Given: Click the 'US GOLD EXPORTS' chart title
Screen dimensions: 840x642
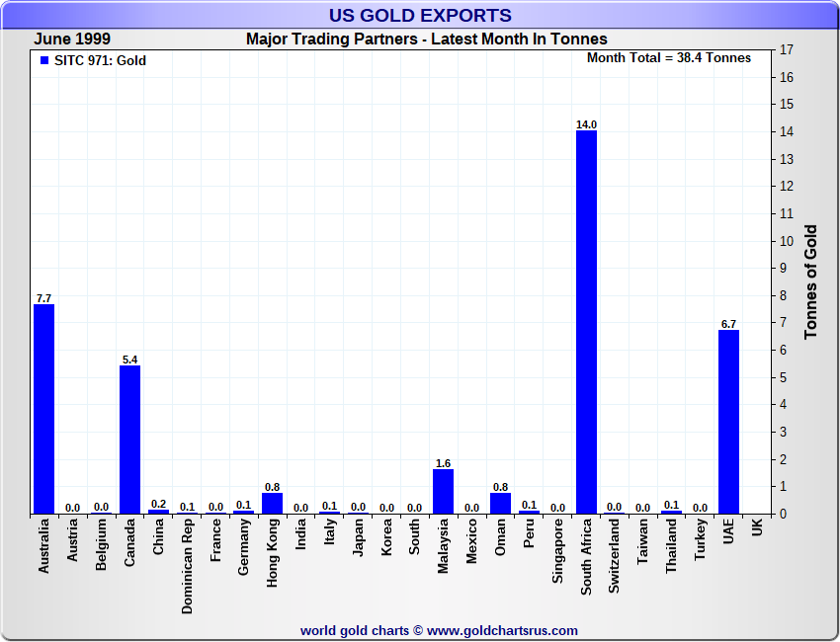Looking at the screenshot, I should 420,16.
